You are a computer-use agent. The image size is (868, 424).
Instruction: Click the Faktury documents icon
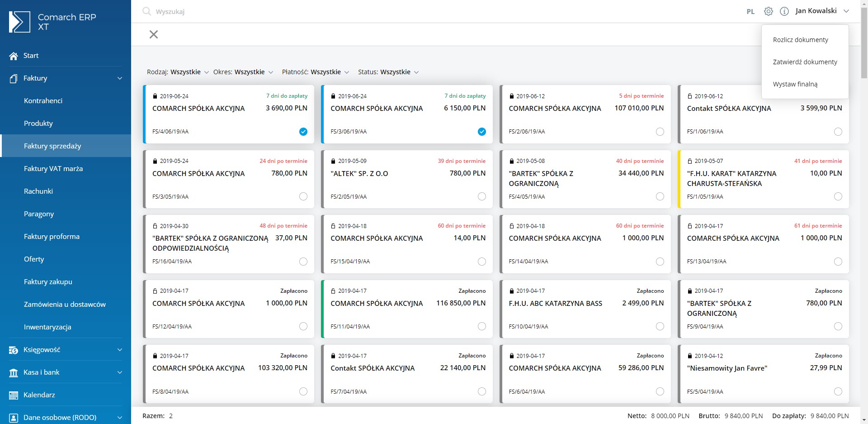pos(14,79)
